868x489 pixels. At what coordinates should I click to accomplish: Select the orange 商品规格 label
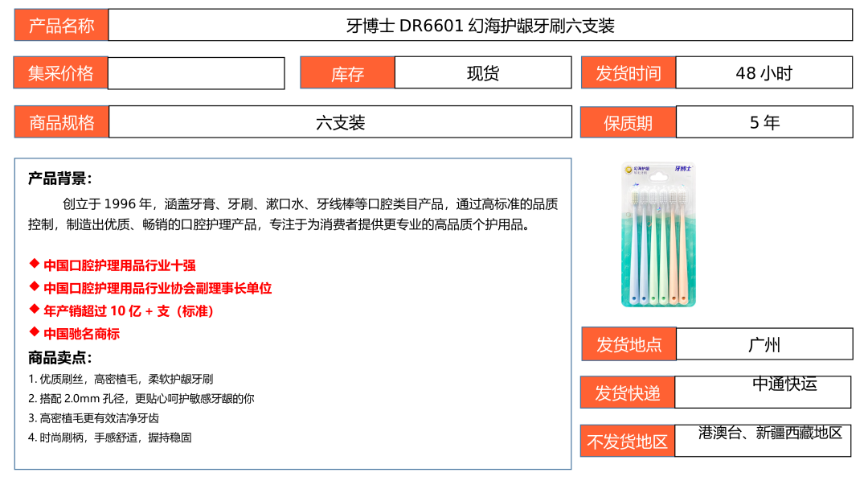pyautogui.click(x=61, y=122)
